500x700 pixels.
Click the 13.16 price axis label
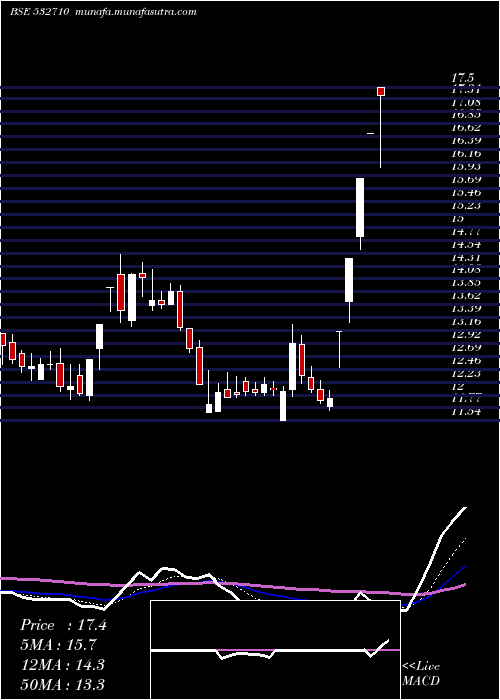(466, 321)
